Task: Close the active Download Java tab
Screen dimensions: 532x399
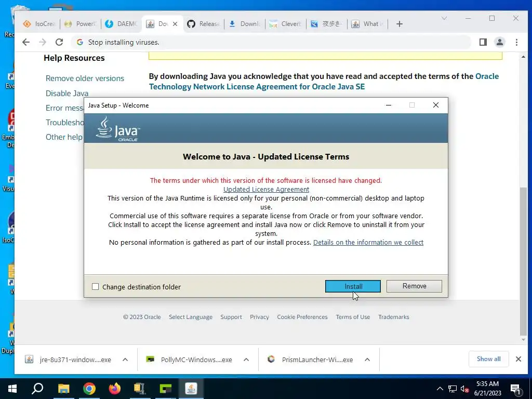Action: pos(175,24)
